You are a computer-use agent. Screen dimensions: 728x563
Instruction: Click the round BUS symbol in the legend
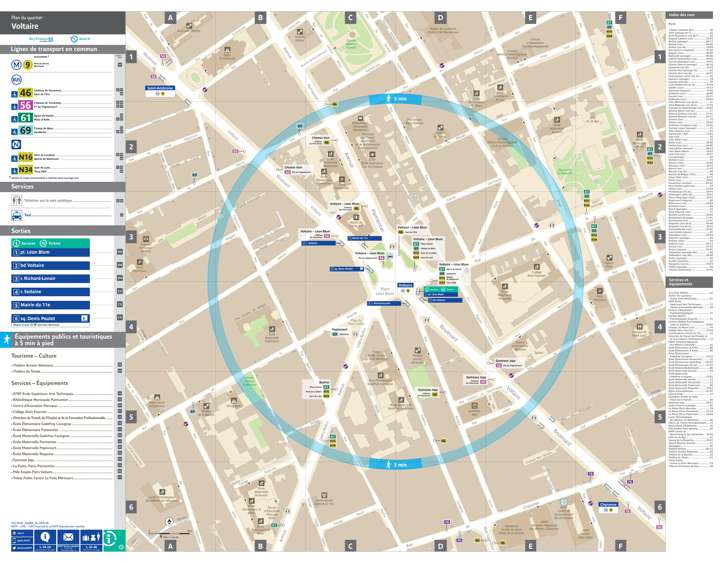16,80
